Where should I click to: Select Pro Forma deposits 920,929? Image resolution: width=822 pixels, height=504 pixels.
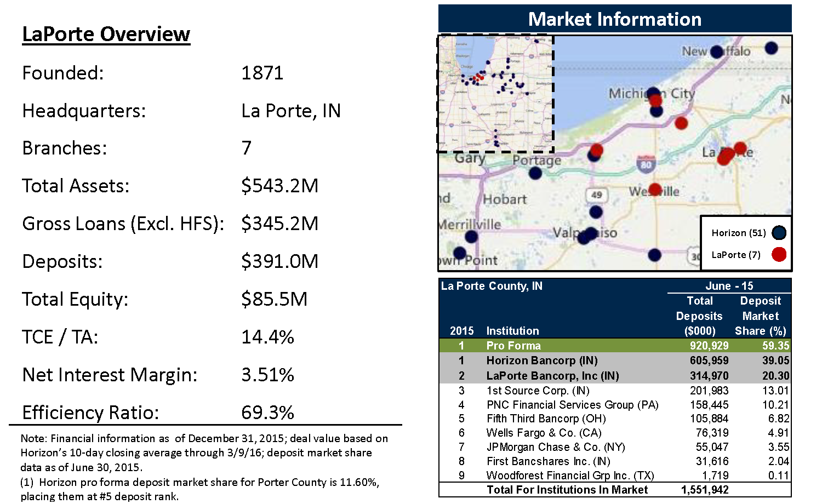tap(709, 346)
